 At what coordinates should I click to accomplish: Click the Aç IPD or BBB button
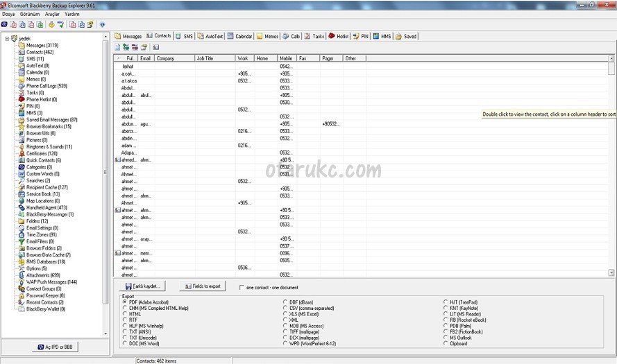tap(55, 347)
